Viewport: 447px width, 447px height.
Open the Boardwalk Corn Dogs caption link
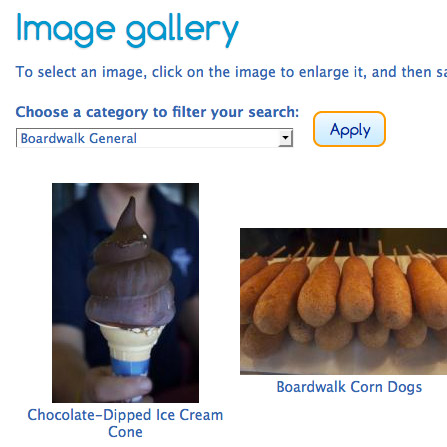click(349, 387)
